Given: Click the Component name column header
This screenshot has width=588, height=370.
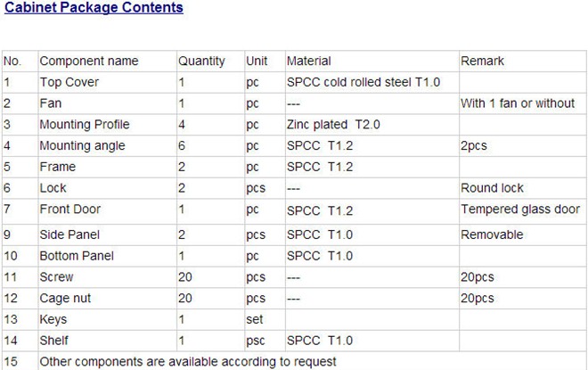Looking at the screenshot, I should coord(89,62).
